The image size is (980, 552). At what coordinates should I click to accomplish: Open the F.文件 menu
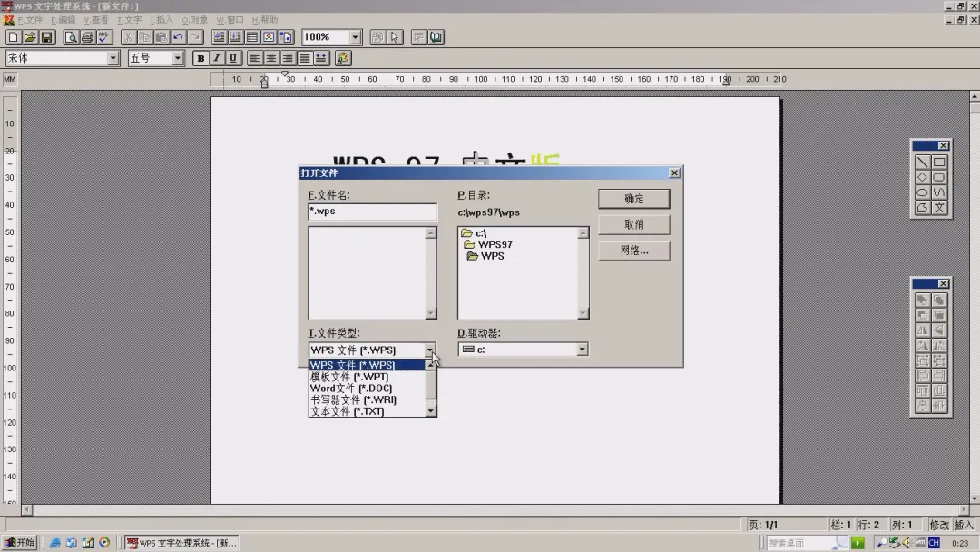[x=30, y=20]
